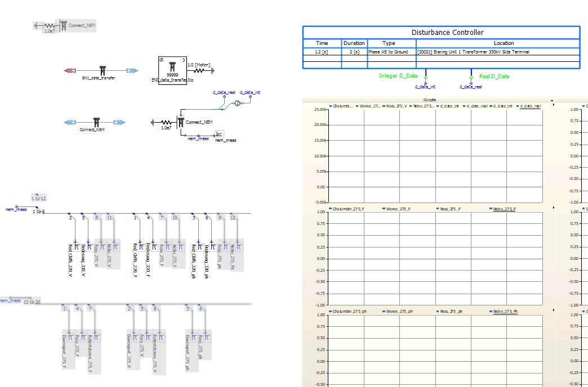The height and width of the screenshot is (387, 588).
Task: Select the Red_Cliffs_220_V output channel icon
Action: [x=77, y=247]
